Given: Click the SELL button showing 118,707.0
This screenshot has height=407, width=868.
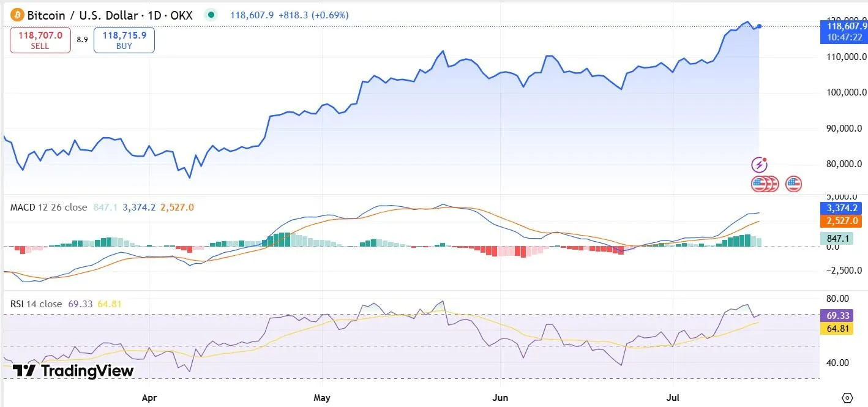Looking at the screenshot, I should pyautogui.click(x=40, y=39).
